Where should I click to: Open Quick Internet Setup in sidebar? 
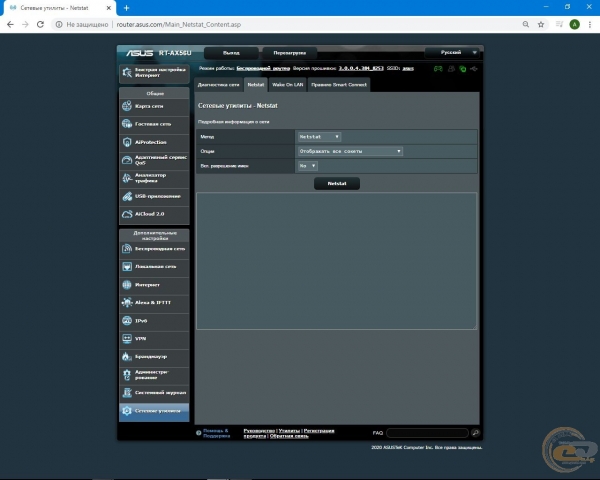click(x=154, y=73)
